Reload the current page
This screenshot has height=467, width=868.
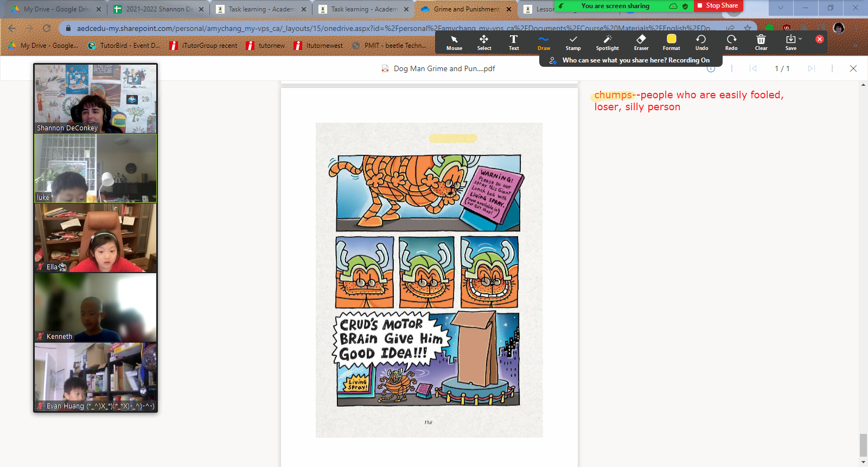coord(47,28)
